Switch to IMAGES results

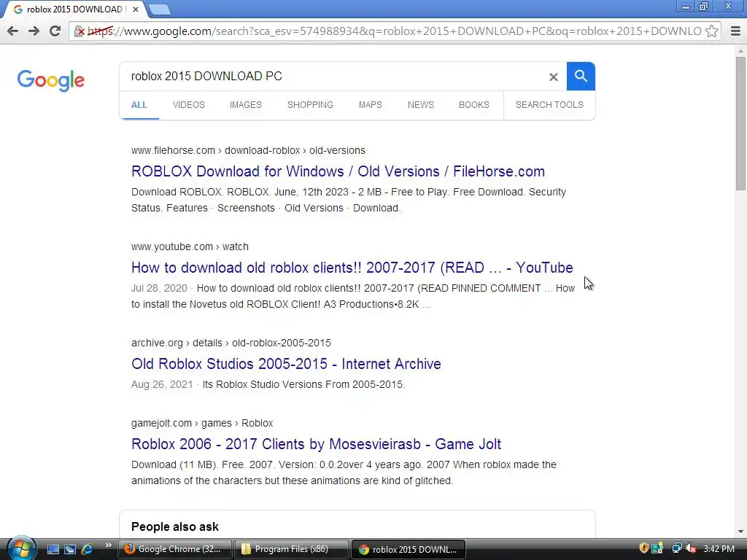tap(245, 105)
